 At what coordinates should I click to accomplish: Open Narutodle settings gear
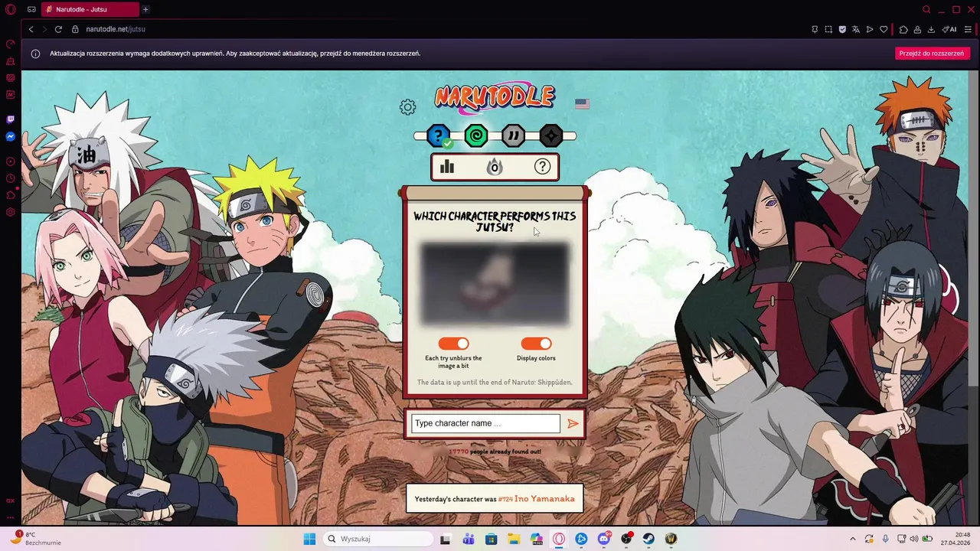[x=408, y=107]
